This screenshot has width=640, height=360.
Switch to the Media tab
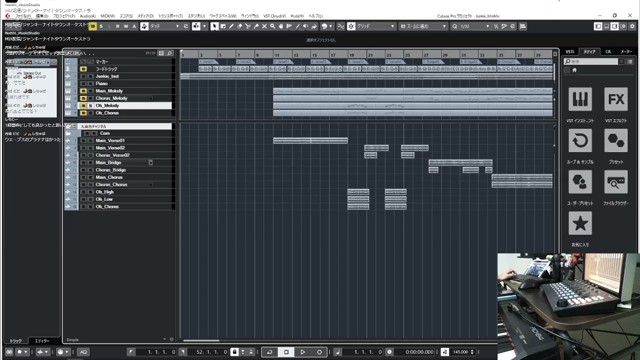coord(589,52)
